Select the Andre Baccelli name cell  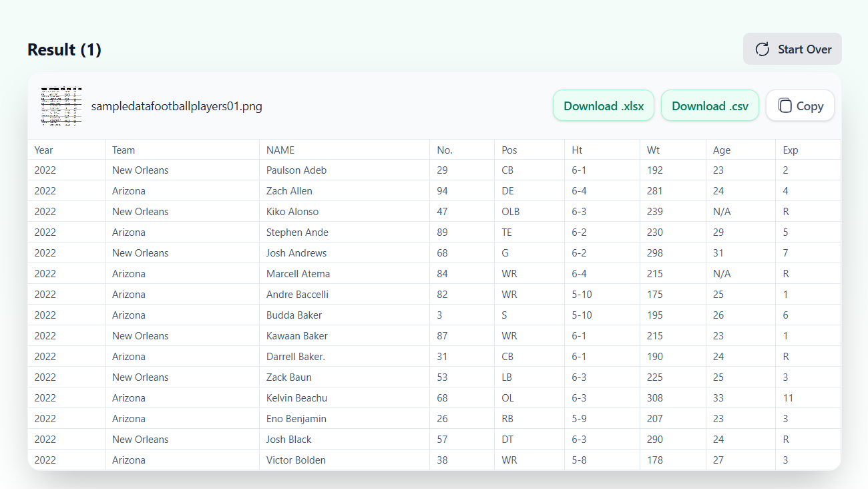click(345, 295)
